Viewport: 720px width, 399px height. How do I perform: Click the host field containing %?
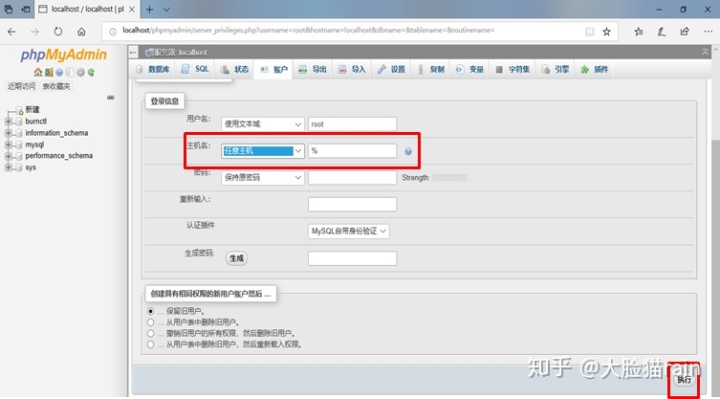click(x=352, y=151)
